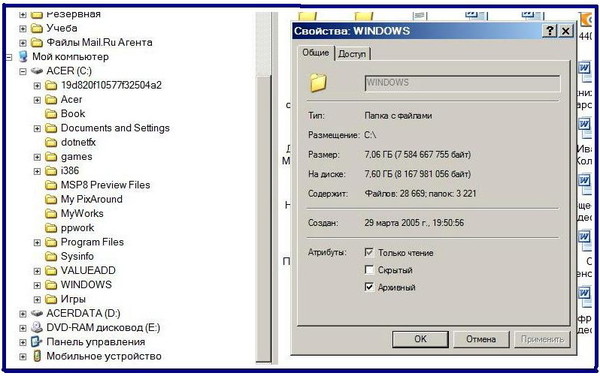Screen dimensions: 600x376
Task: Select the DVD-RAM дисковод (E:) icon
Action: click(37, 327)
